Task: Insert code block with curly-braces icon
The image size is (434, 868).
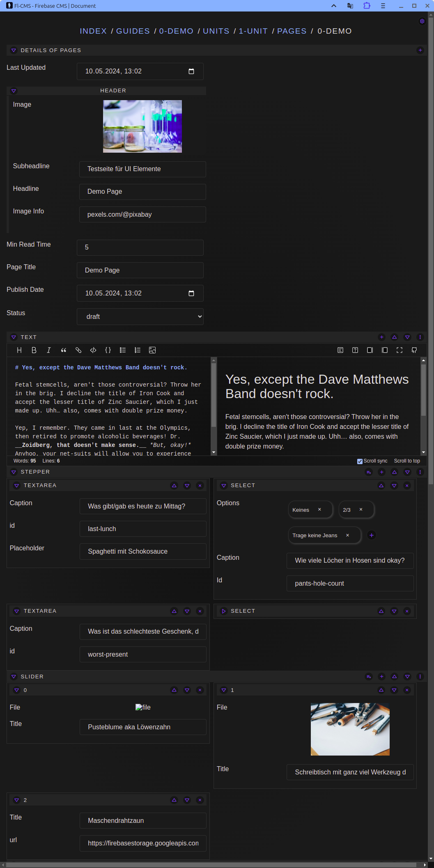Action: 108,350
